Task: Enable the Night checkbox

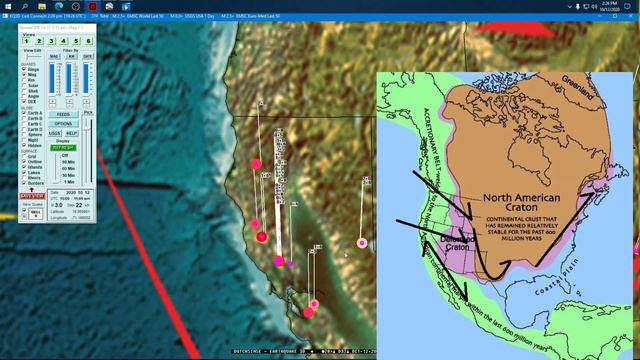Action: tap(24, 140)
